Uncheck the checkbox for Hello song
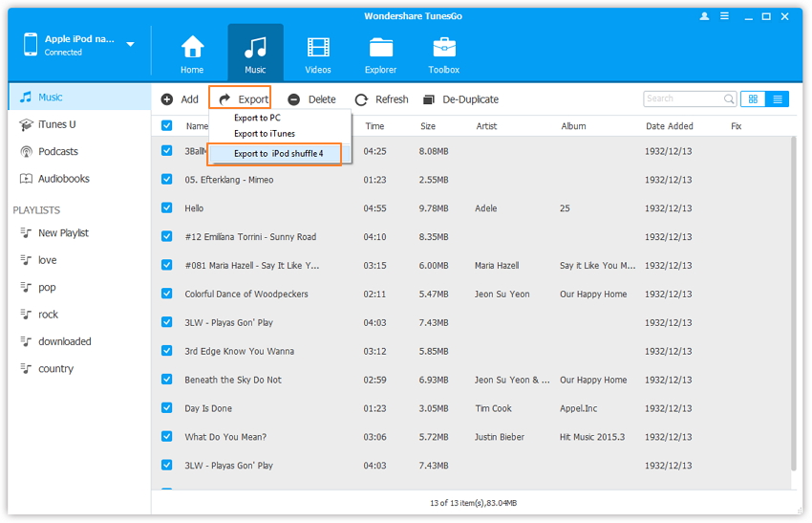This screenshot has height=523, width=812. 167,207
